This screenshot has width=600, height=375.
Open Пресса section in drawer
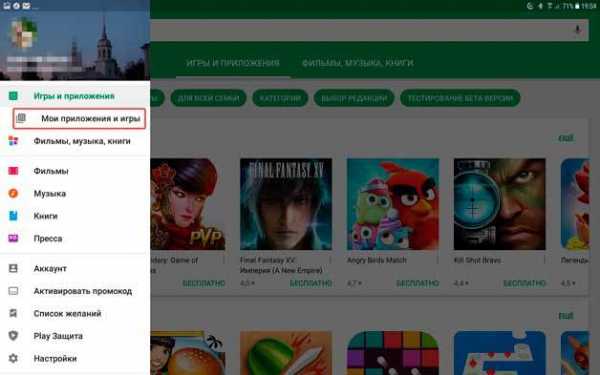(x=75, y=239)
